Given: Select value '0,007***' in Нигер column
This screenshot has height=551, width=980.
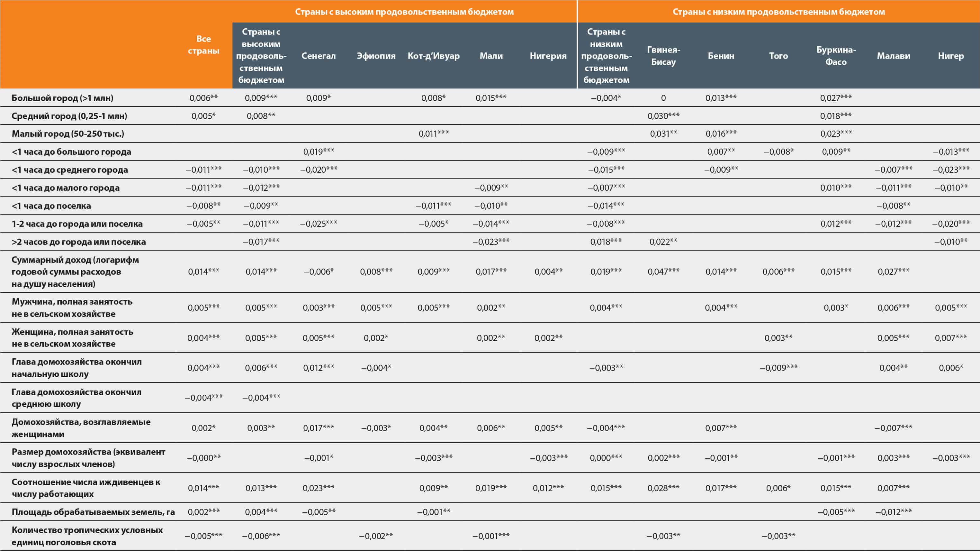Looking at the screenshot, I should point(951,338).
